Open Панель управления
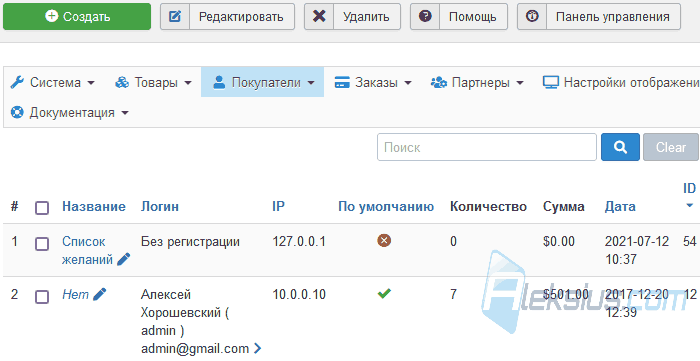The image size is (700, 361). click(599, 17)
